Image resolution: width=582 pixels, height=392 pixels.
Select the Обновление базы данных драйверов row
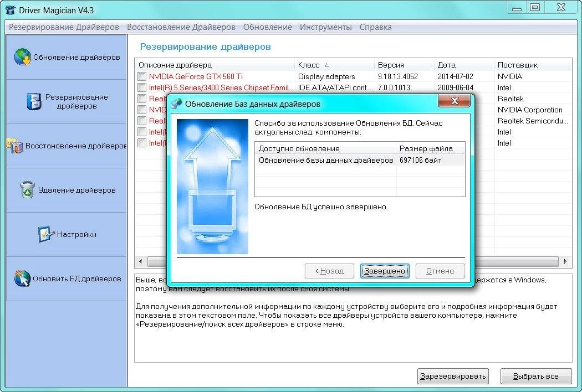(x=360, y=160)
